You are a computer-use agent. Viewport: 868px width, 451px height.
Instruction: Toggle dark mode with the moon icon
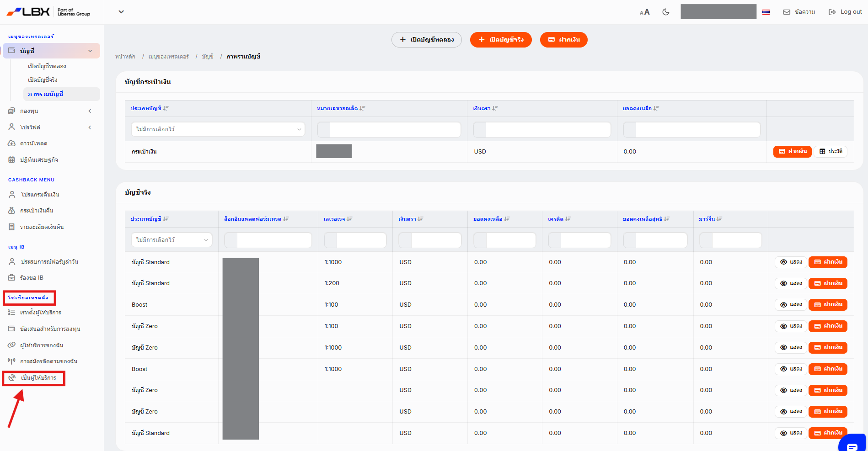click(x=666, y=12)
